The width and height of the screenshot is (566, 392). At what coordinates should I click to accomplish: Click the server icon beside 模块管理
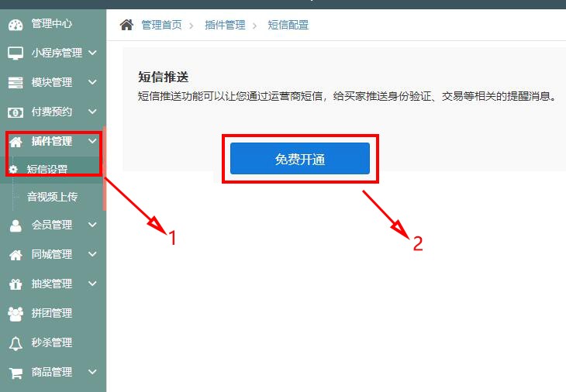(16, 83)
